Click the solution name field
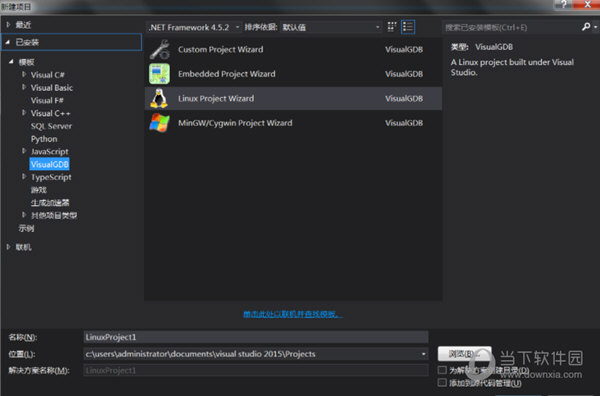The width and height of the screenshot is (600, 396). pyautogui.click(x=256, y=370)
